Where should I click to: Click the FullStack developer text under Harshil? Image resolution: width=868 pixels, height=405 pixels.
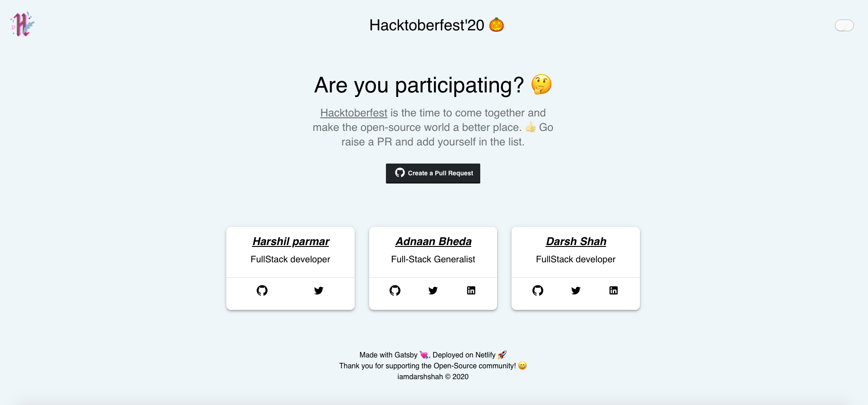pyautogui.click(x=290, y=259)
